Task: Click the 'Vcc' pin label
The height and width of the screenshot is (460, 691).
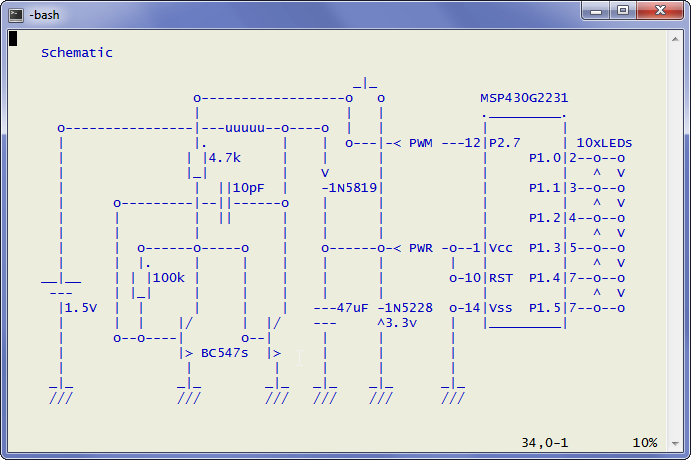Action: (x=501, y=248)
